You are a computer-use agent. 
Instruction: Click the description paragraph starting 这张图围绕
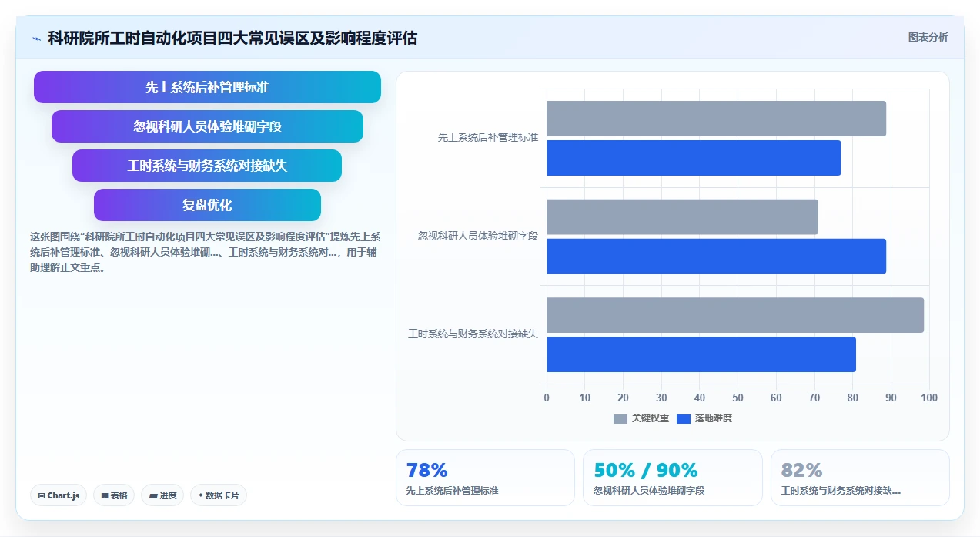tap(205, 252)
